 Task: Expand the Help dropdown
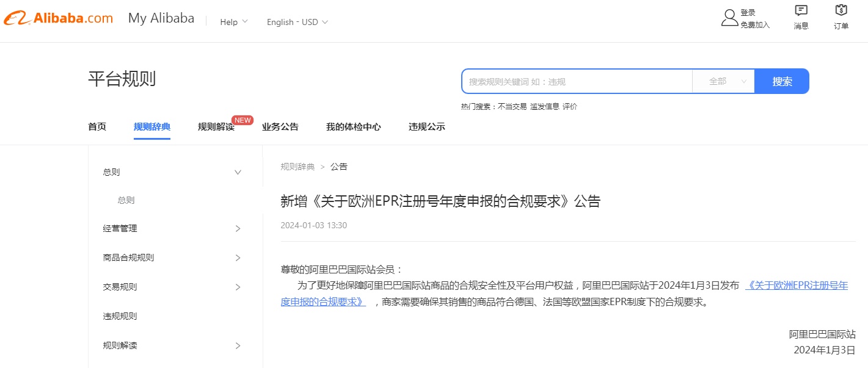tap(234, 22)
